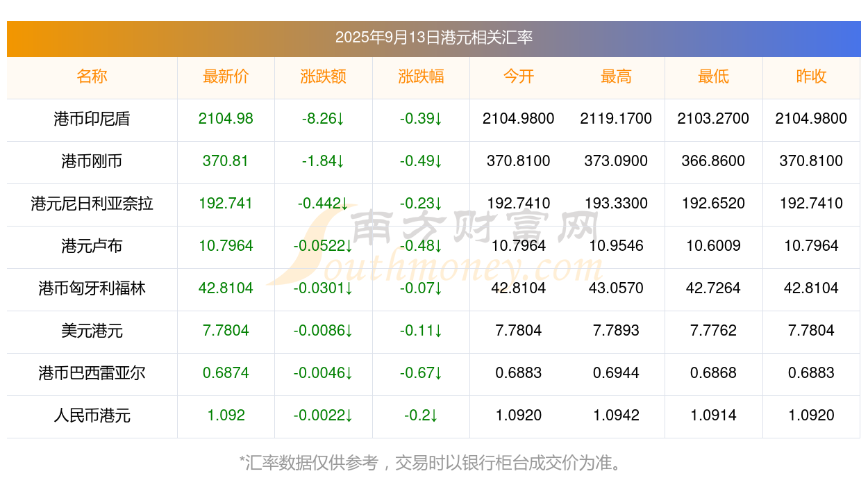This screenshot has width=868, height=485.
Task: Click the low value 2103.2700
Action: click(714, 119)
